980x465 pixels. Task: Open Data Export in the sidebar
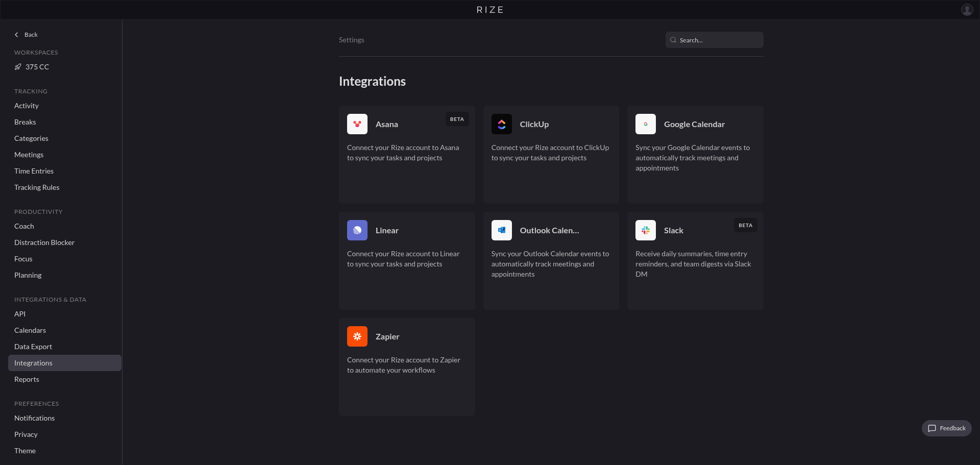pyautogui.click(x=33, y=347)
